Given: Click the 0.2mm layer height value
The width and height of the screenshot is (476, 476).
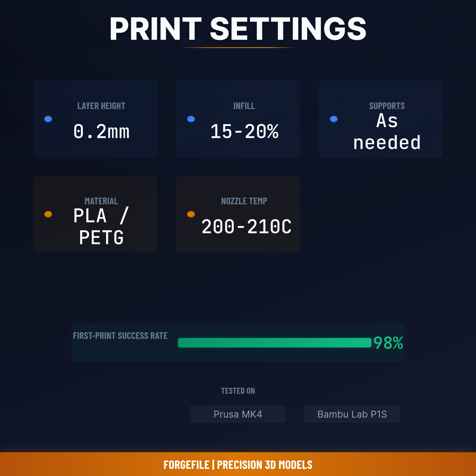Looking at the screenshot, I should tap(101, 131).
